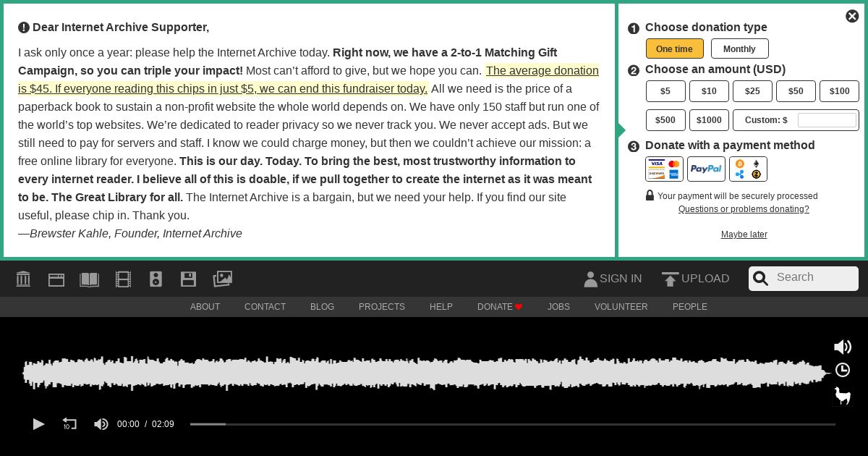This screenshot has width=868, height=456.
Task: Click the search magnifier icon
Action: click(760, 279)
